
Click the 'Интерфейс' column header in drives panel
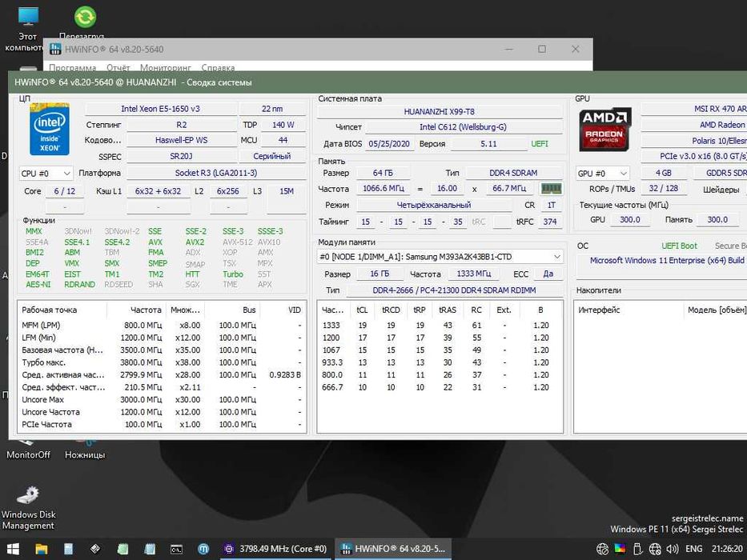(x=628, y=310)
